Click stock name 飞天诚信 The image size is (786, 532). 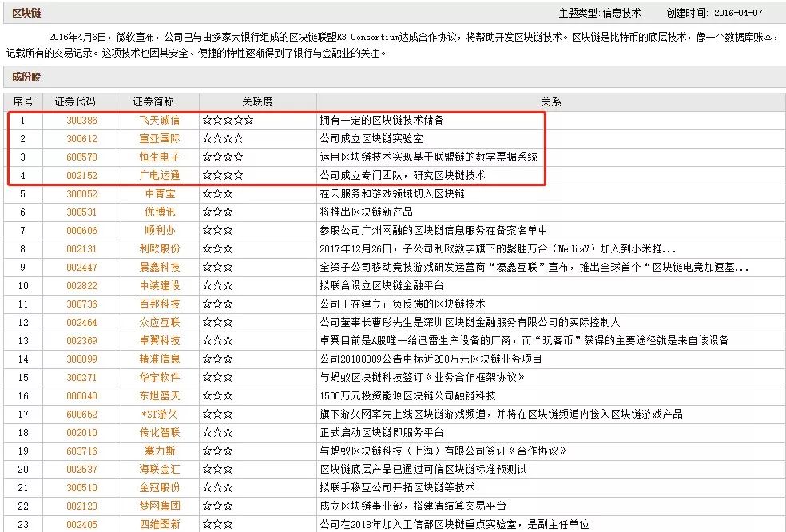[160, 121]
